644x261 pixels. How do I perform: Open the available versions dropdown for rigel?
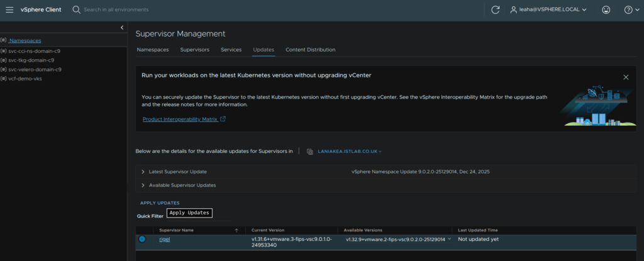pyautogui.click(x=449, y=240)
